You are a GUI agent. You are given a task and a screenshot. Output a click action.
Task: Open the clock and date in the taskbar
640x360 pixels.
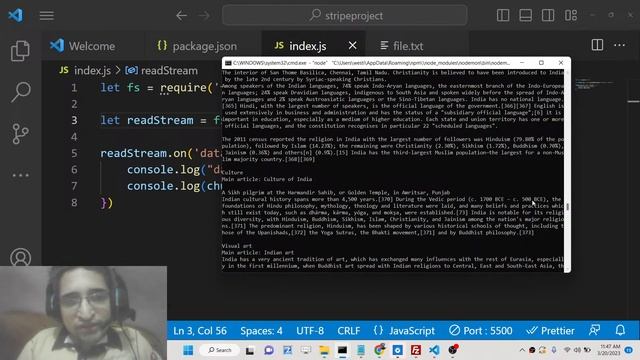608,350
